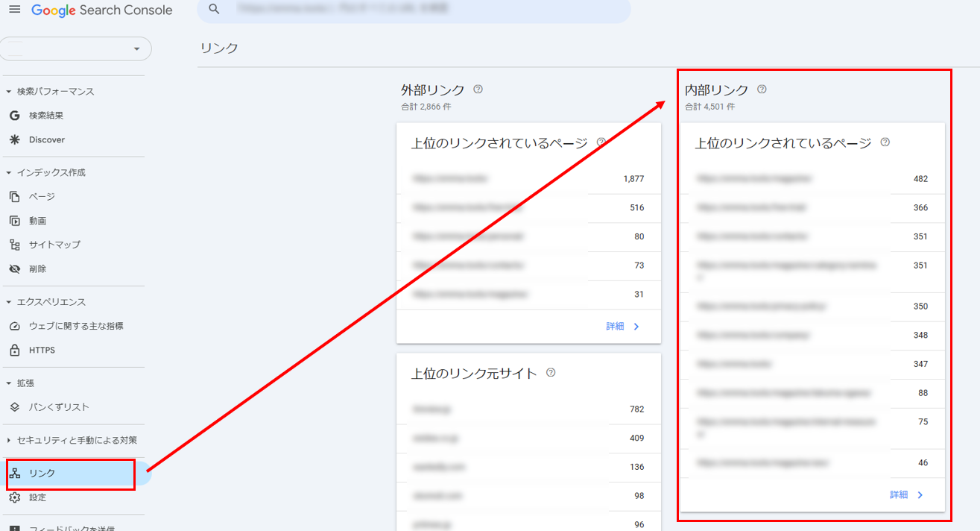
Task: Click the search magnifier icon
Action: pyautogui.click(x=215, y=9)
